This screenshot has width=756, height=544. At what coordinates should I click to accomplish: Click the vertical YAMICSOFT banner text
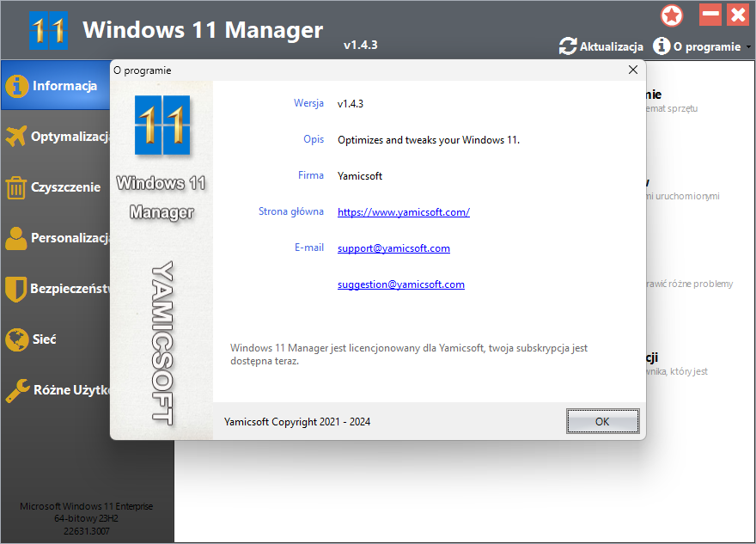click(162, 344)
